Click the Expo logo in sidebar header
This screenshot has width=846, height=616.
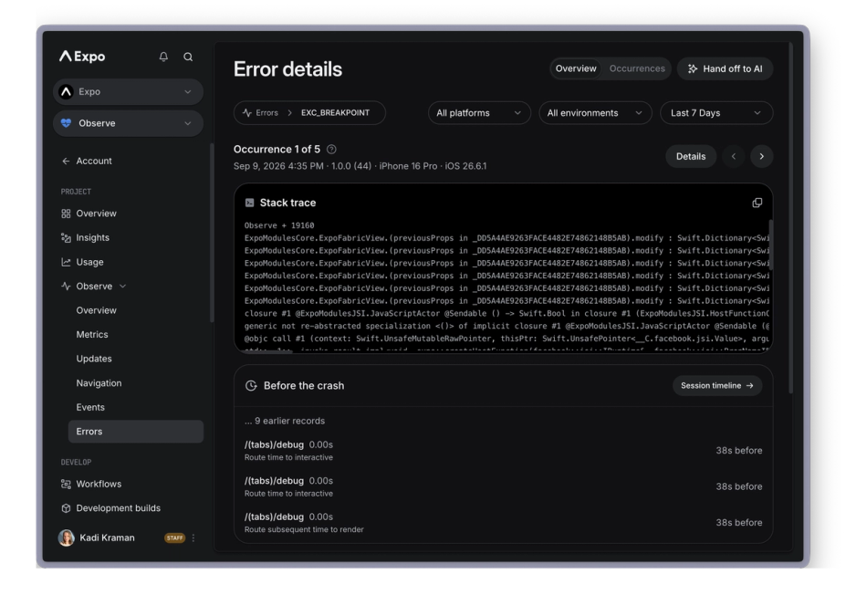(82, 56)
